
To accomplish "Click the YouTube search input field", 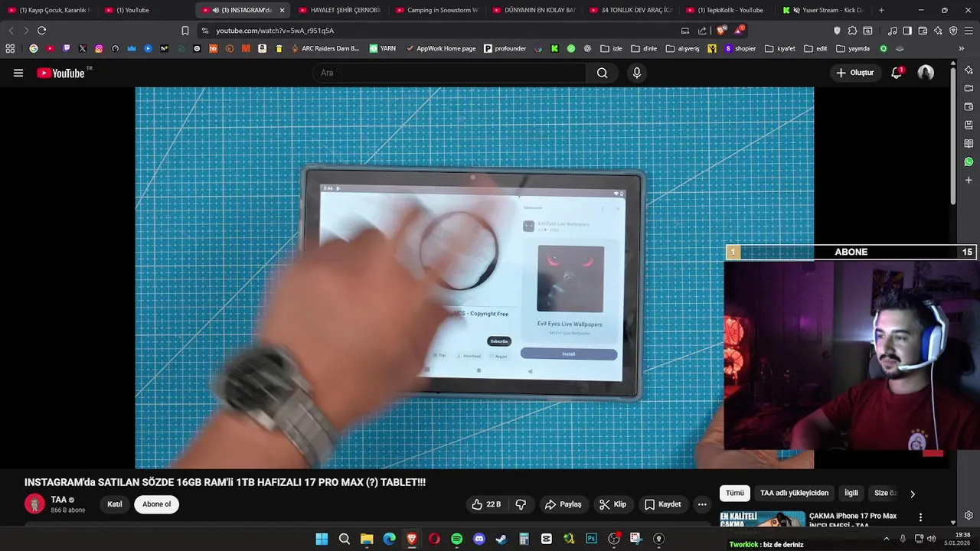I will (449, 73).
